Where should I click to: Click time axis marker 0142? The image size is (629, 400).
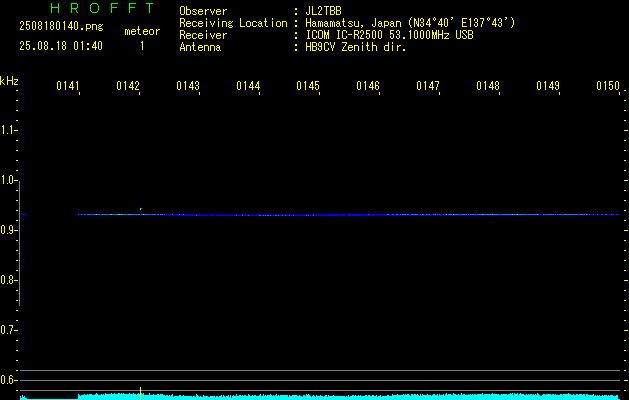[128, 86]
